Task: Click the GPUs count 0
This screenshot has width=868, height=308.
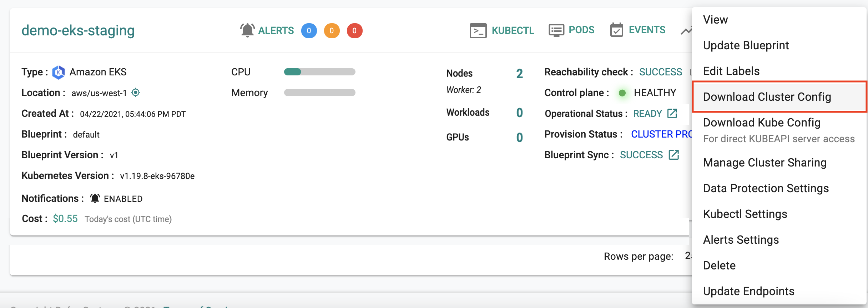Action: point(520,138)
